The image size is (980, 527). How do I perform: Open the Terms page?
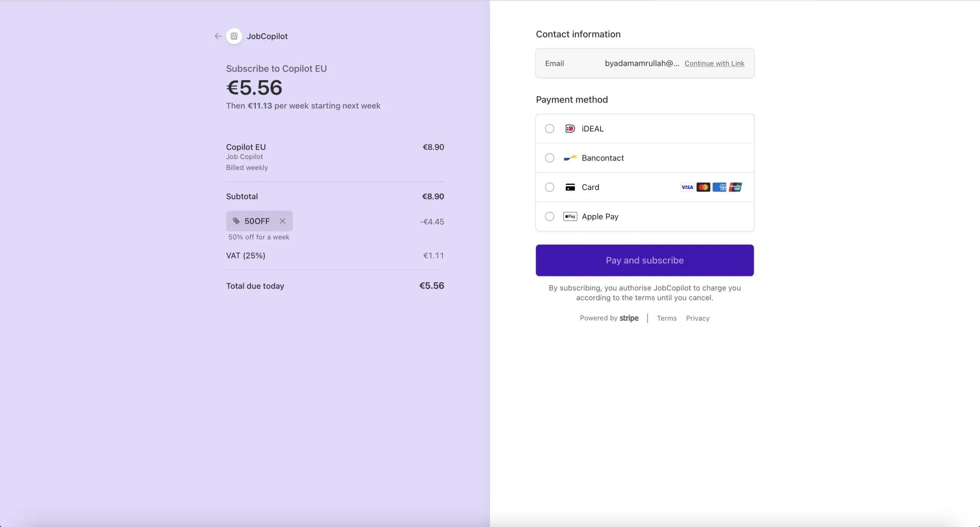666,318
